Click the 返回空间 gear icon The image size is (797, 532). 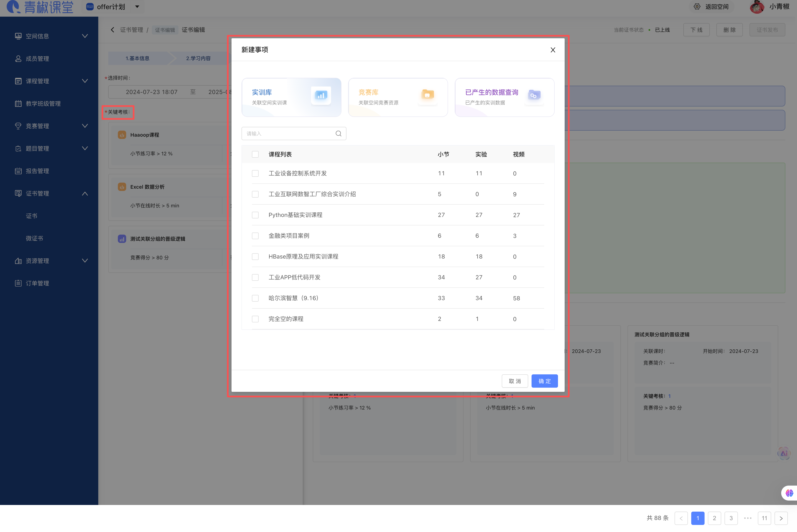click(x=697, y=7)
